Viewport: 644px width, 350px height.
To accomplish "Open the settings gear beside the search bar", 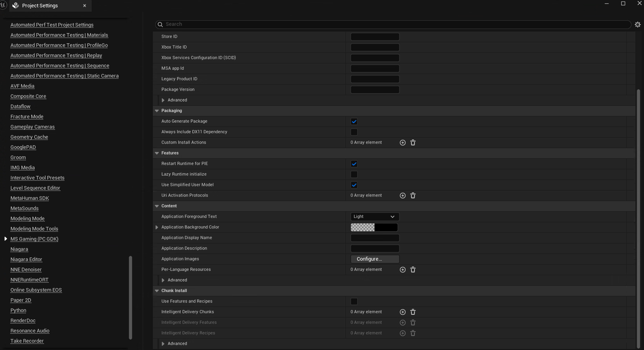I will click(x=638, y=24).
